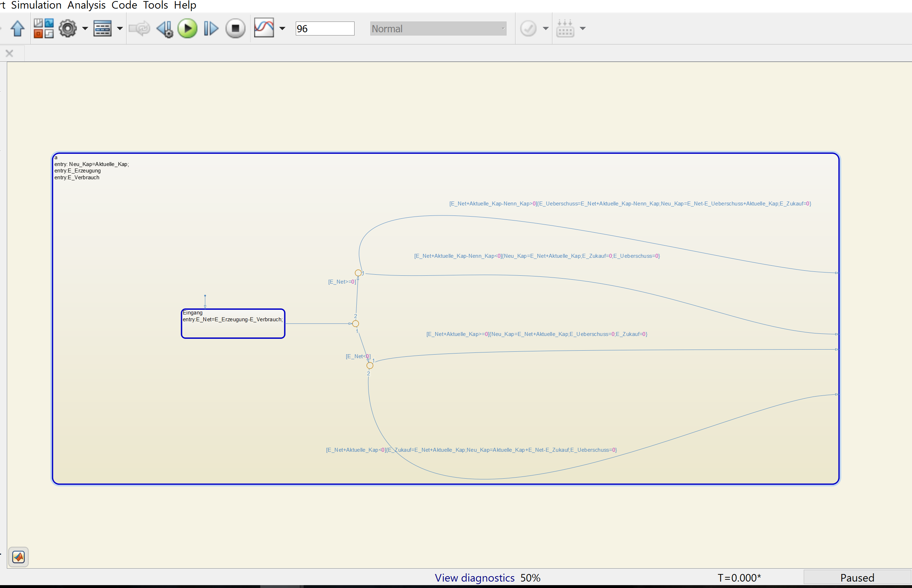This screenshot has height=588, width=912.
Task: Expand the Model Explorer dropdown arrow
Action: point(120,29)
